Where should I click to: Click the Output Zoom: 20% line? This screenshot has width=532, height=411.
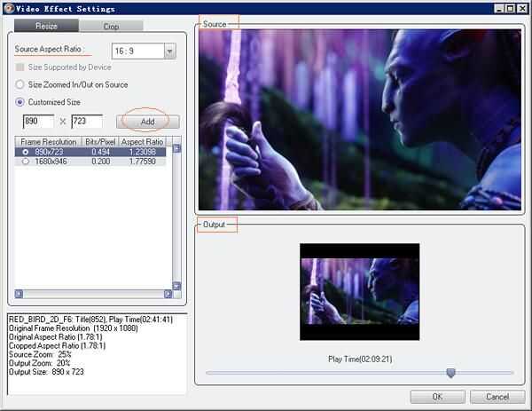click(x=39, y=363)
